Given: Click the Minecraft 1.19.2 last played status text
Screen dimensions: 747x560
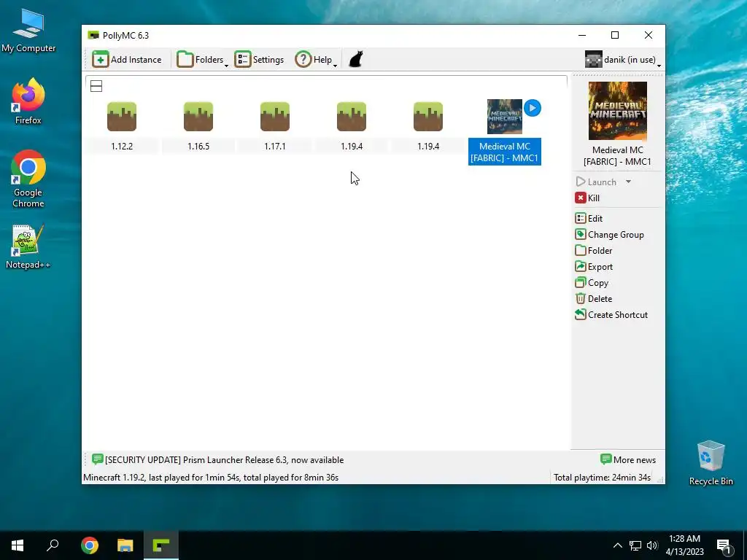Looking at the screenshot, I should click(x=211, y=478).
